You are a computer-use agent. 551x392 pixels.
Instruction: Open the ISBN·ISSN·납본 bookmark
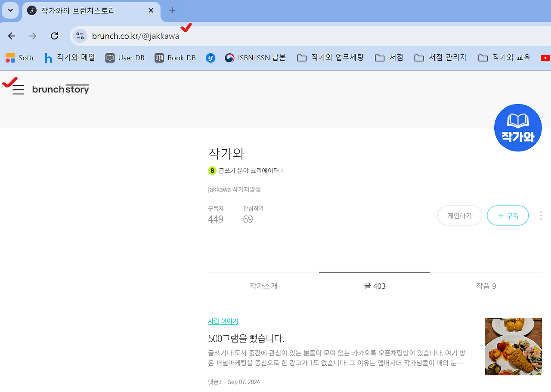point(255,57)
